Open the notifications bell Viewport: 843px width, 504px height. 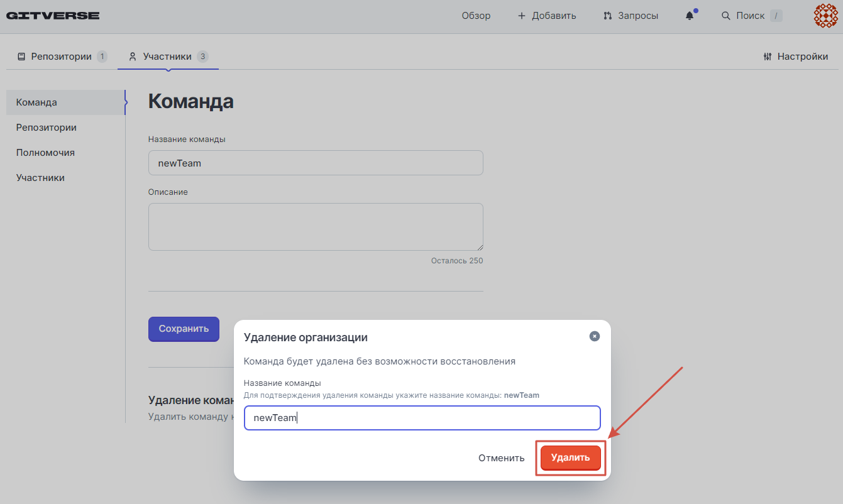[x=690, y=16]
